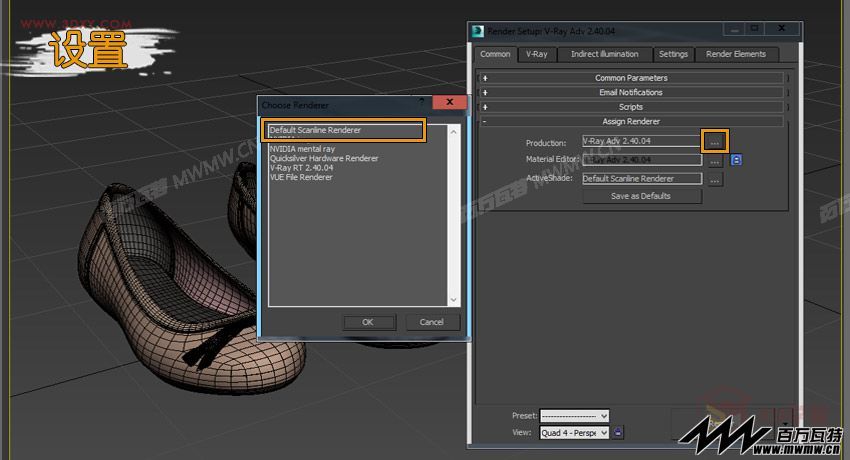Screen dimensions: 850x460
Task: Open the Indirect illumination tab
Action: [x=604, y=54]
